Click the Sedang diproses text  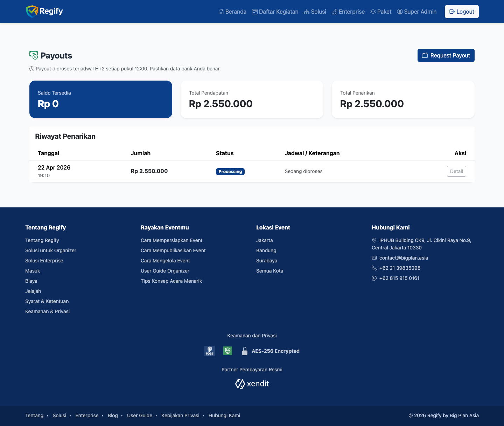pyautogui.click(x=304, y=171)
